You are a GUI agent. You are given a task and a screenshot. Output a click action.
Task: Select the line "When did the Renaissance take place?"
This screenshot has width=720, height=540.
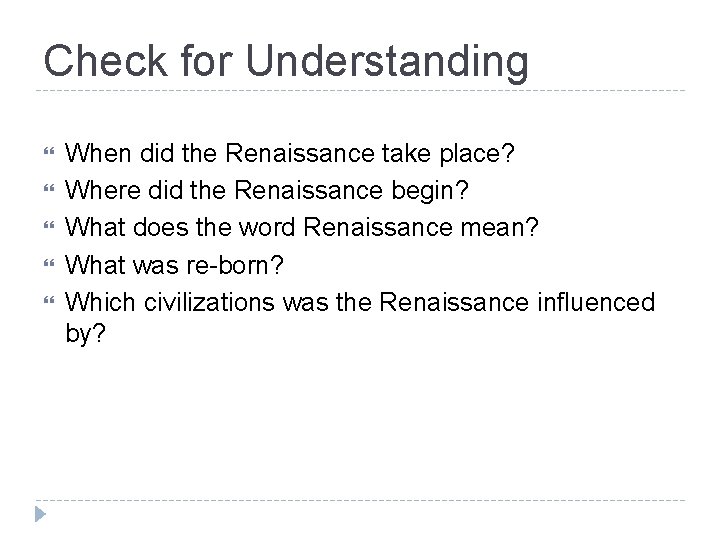tap(290, 154)
